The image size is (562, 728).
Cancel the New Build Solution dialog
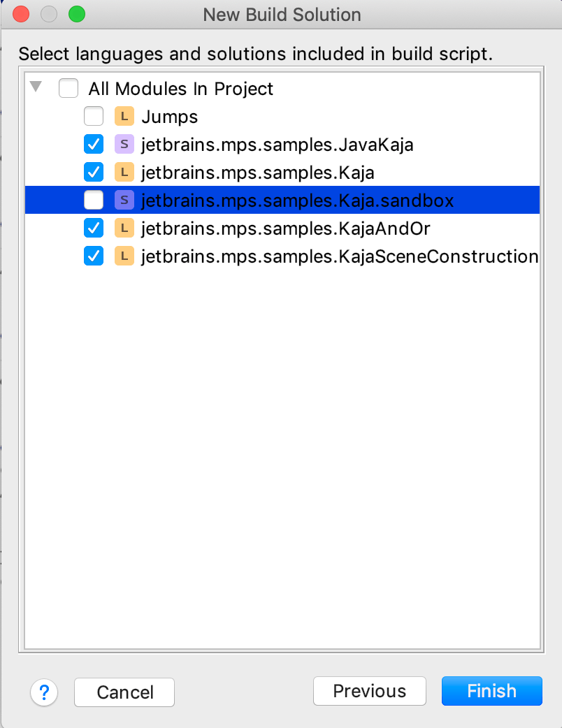(124, 691)
